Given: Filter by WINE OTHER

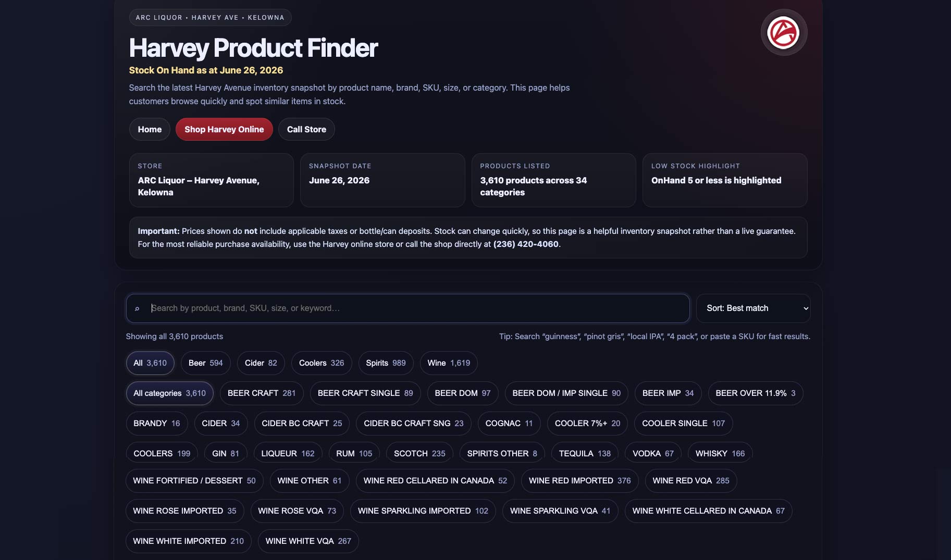Looking at the screenshot, I should (310, 481).
